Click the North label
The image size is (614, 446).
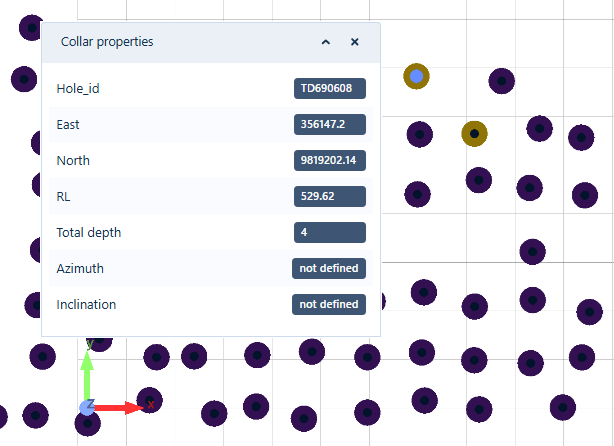[x=73, y=161]
